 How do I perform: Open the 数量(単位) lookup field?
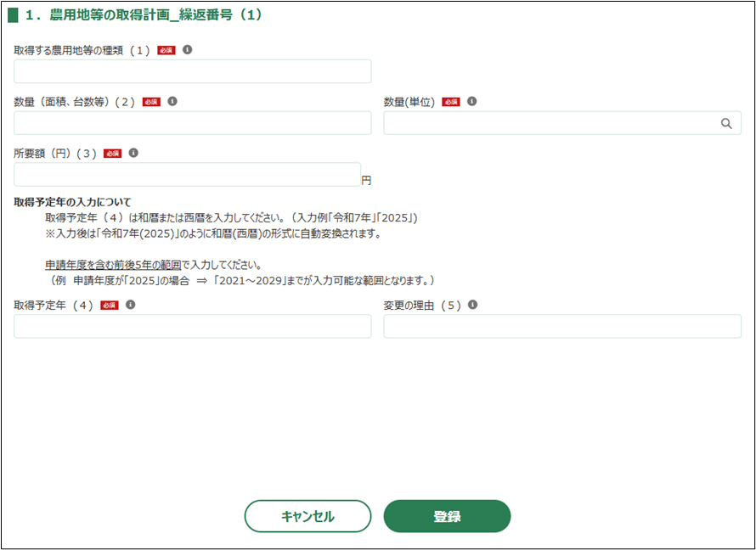(552, 123)
